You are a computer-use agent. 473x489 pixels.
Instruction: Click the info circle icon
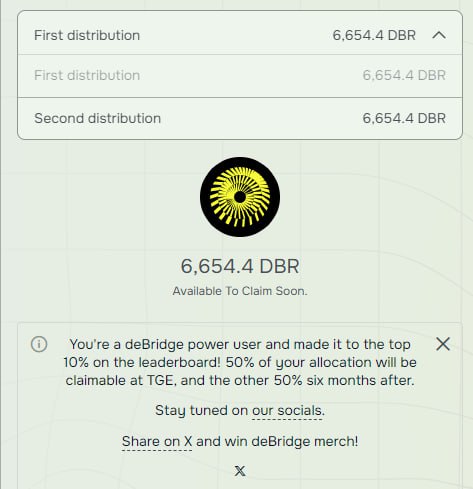coord(39,344)
